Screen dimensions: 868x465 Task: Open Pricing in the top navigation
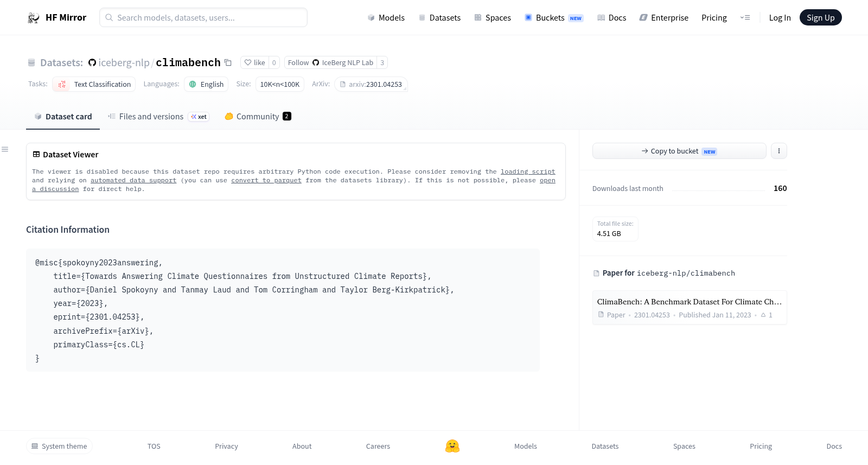point(714,17)
